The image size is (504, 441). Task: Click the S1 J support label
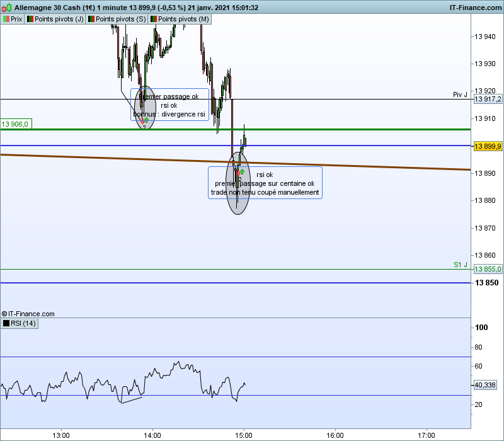tap(461, 265)
